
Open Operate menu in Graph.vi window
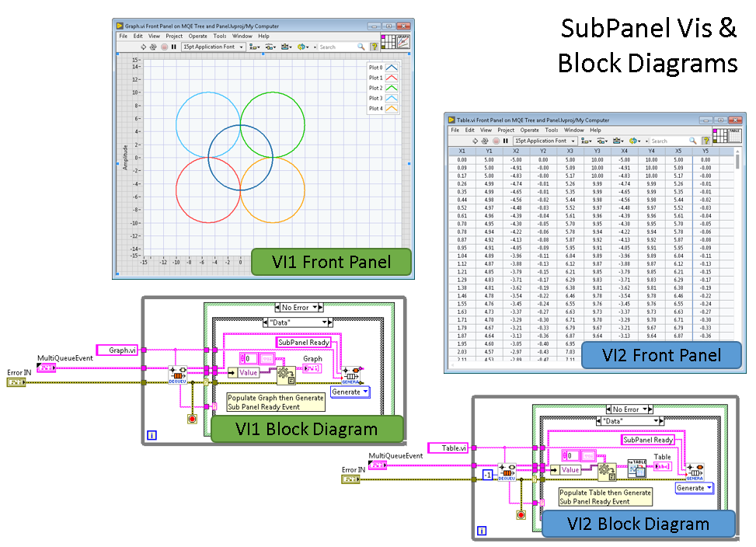[x=197, y=37]
